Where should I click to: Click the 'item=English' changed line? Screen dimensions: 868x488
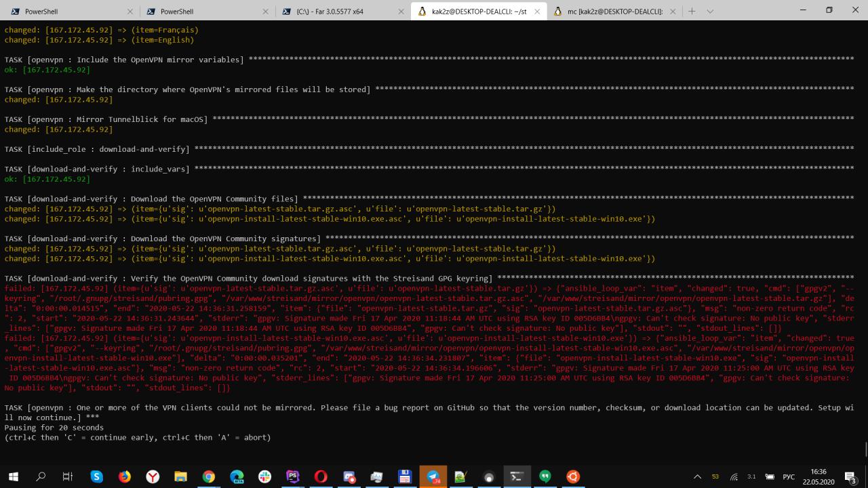[x=99, y=40]
